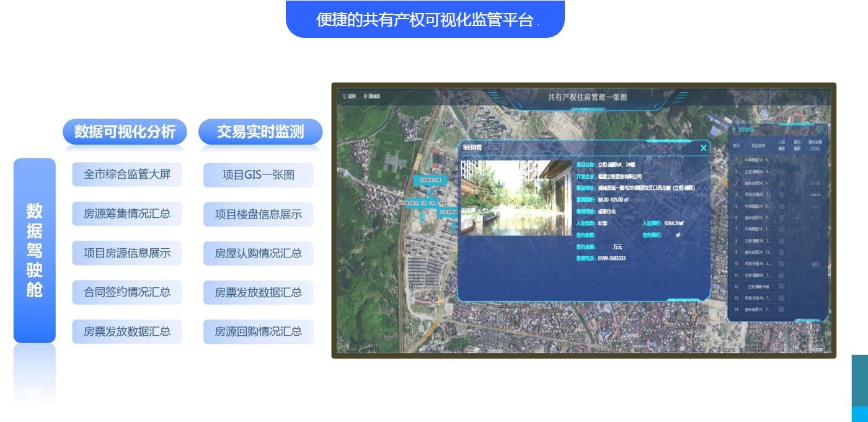Collapse the ranking panel via circular arrow
The height and width of the screenshot is (422, 868).
pos(819,130)
